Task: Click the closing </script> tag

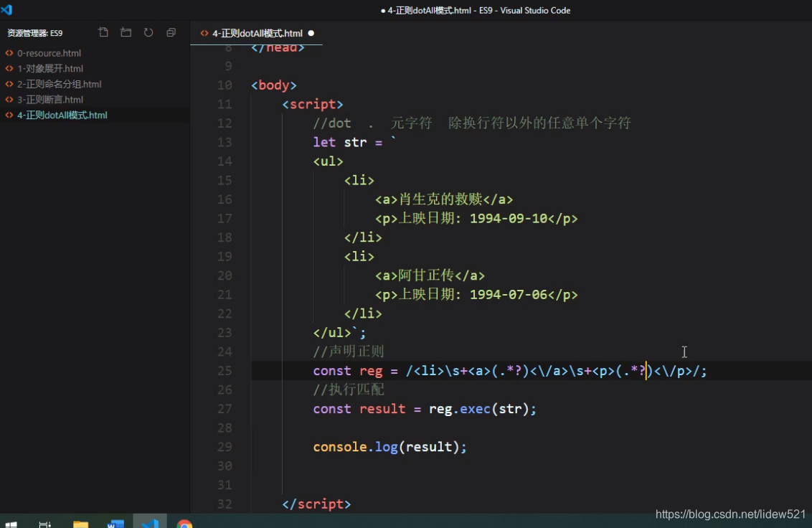Action: (x=316, y=504)
